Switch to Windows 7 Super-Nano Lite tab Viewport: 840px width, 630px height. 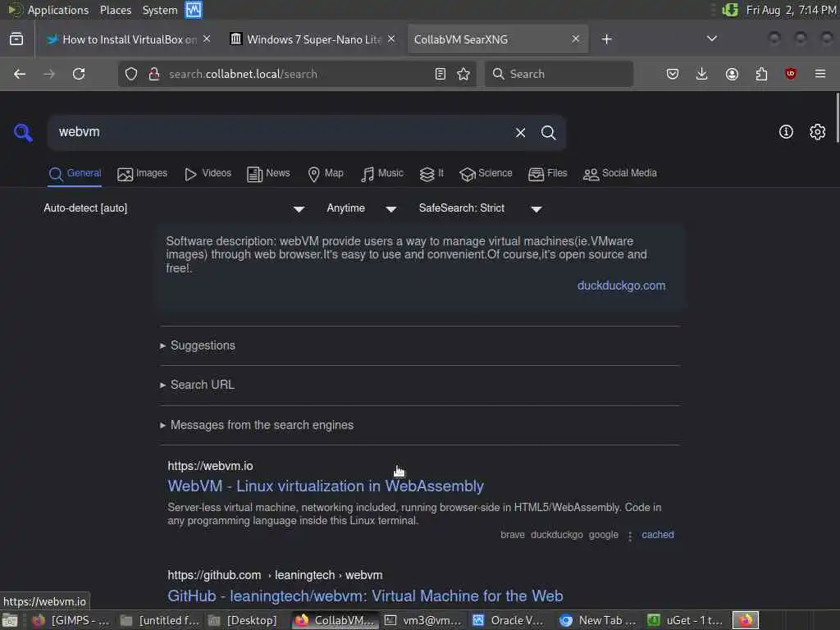click(313, 39)
